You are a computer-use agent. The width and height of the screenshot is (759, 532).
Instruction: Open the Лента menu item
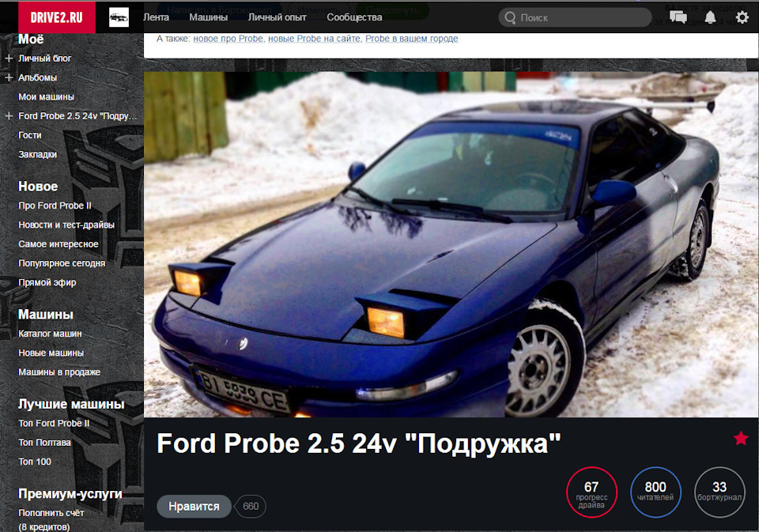(156, 17)
